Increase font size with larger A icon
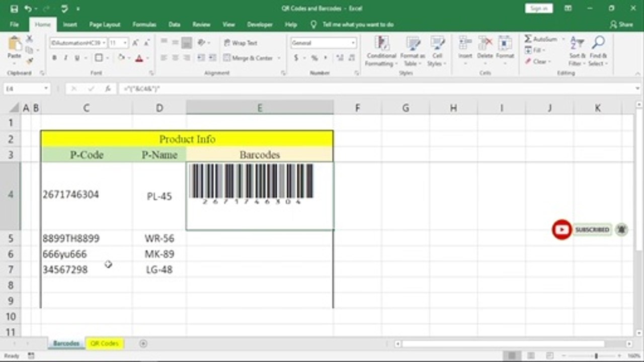The width and height of the screenshot is (644, 362). 135,43
